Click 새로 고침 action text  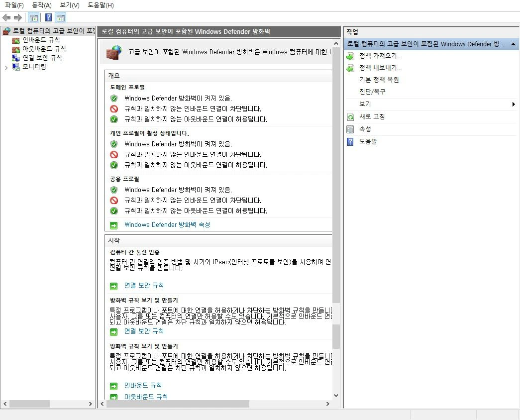372,116
